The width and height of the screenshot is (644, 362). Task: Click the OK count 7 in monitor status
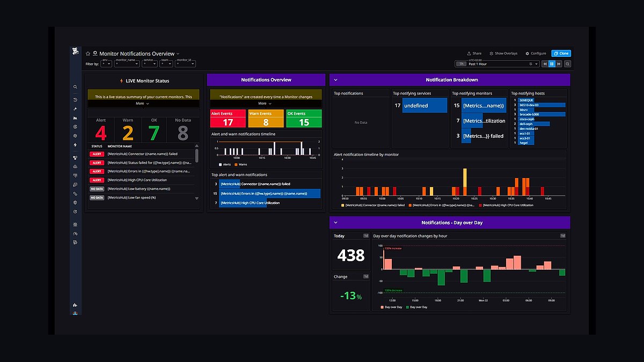click(x=155, y=132)
